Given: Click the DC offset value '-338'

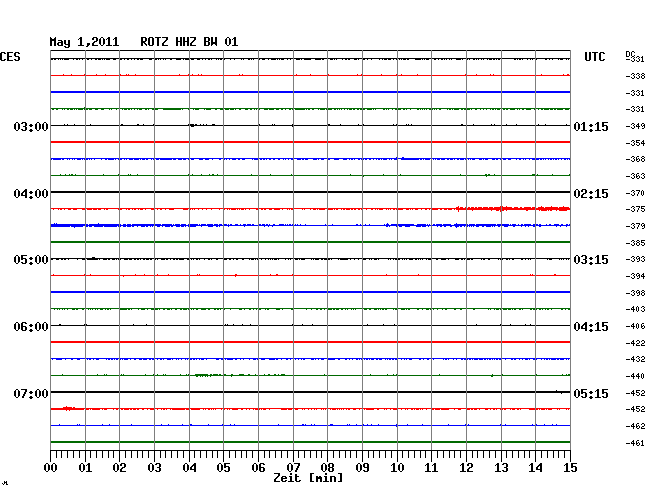Looking at the screenshot, I should click(x=635, y=76).
